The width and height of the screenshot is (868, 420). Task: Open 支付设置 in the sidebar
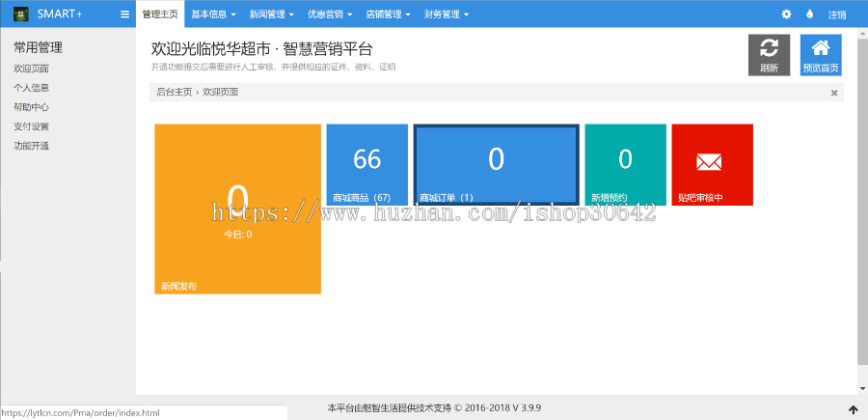[x=32, y=126]
